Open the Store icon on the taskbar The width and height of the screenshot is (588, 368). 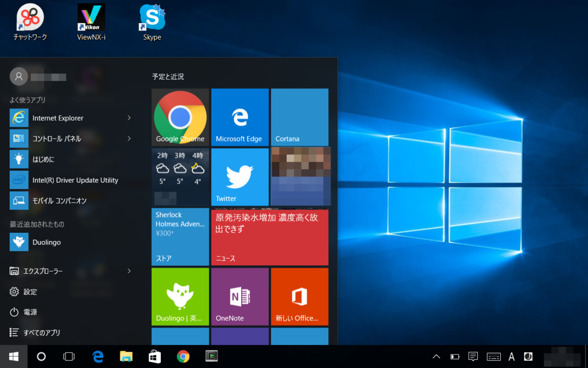154,356
